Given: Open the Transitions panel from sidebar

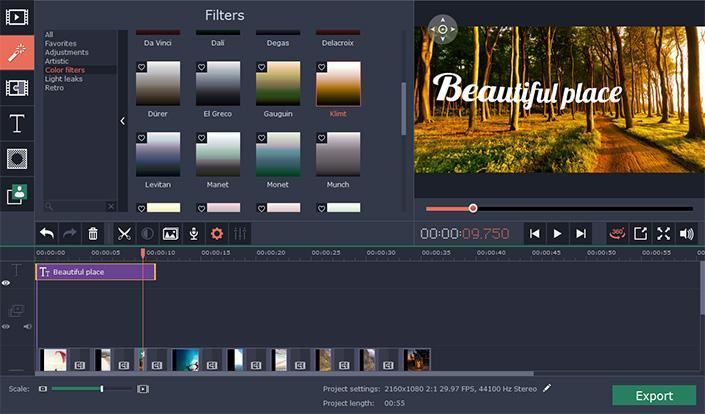Looking at the screenshot, I should (x=16, y=88).
